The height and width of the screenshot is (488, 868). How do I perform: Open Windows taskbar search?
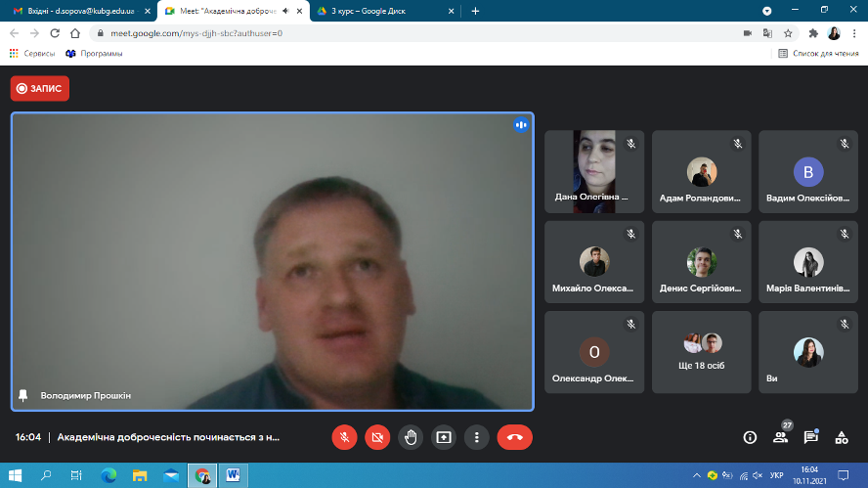pyautogui.click(x=46, y=475)
